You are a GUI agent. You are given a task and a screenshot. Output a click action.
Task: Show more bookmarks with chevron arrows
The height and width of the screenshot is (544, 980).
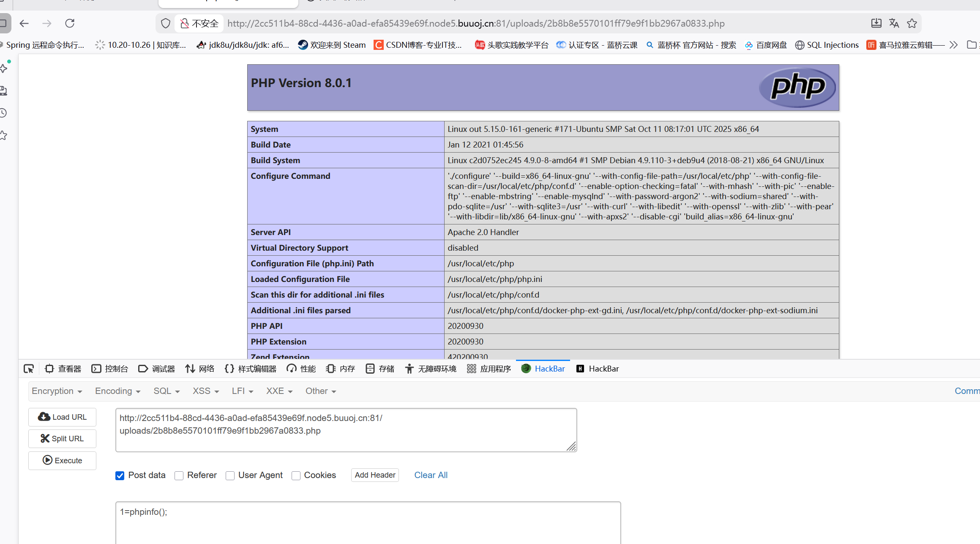[x=953, y=45]
